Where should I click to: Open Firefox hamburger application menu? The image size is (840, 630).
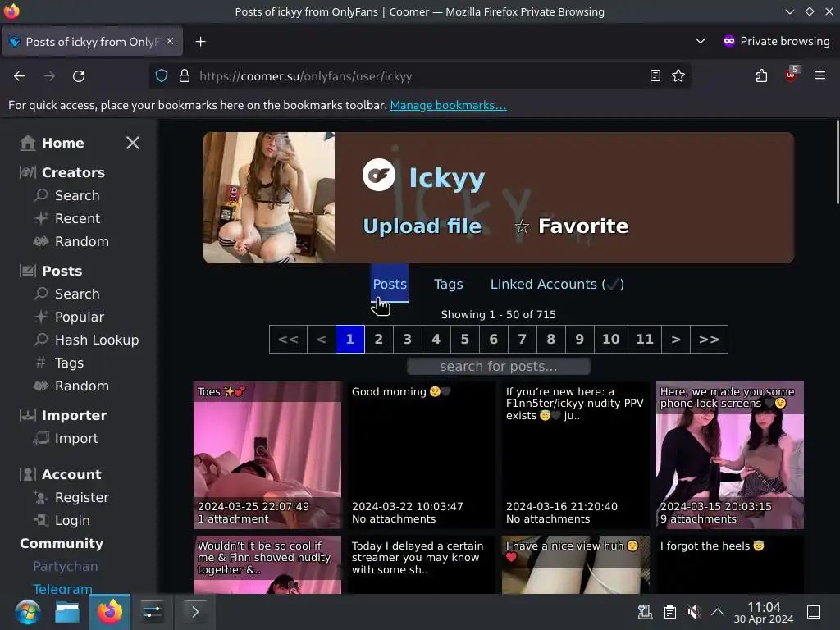[x=820, y=75]
